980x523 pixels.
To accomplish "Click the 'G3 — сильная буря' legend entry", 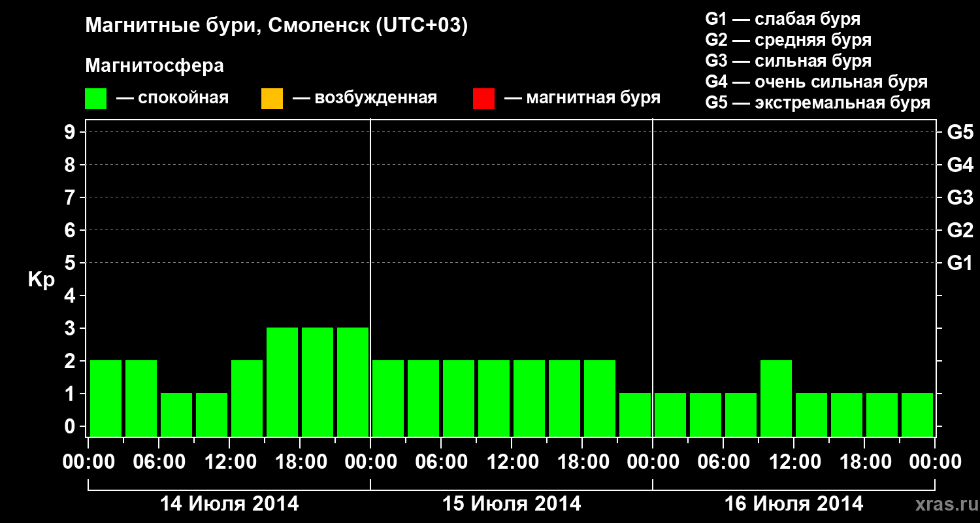I will coord(789,61).
